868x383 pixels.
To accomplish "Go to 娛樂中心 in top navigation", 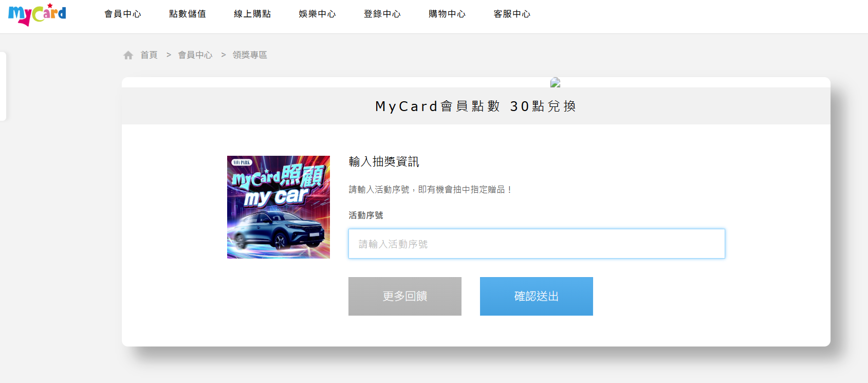I will coord(317,14).
